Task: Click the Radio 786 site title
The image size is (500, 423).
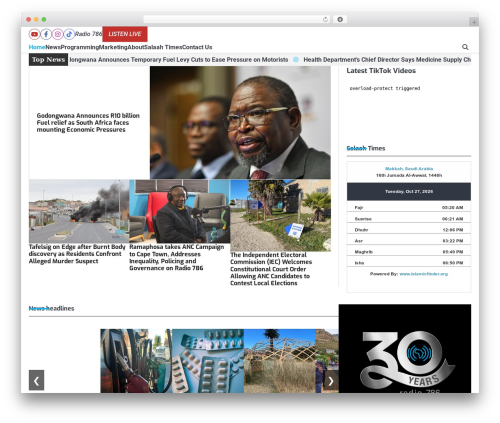Action: click(88, 34)
